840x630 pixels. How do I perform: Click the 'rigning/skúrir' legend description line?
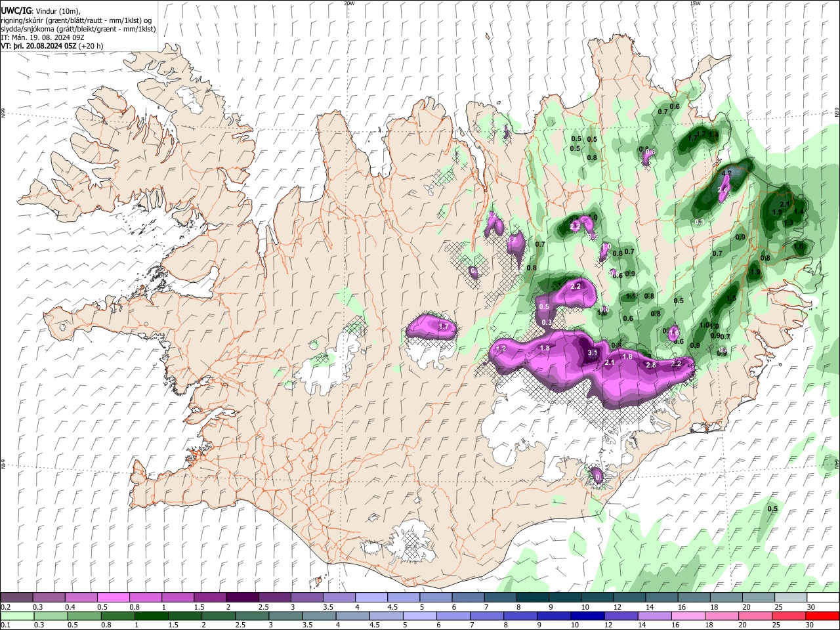pos(76,20)
